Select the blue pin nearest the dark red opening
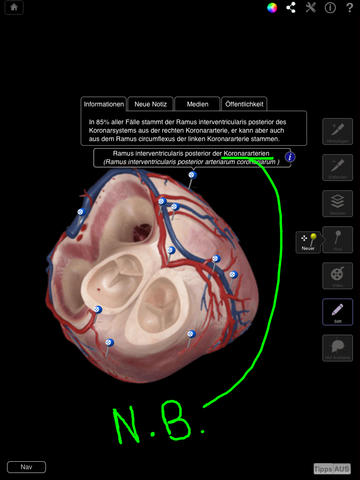The width and height of the screenshot is (360, 480). click(162, 201)
